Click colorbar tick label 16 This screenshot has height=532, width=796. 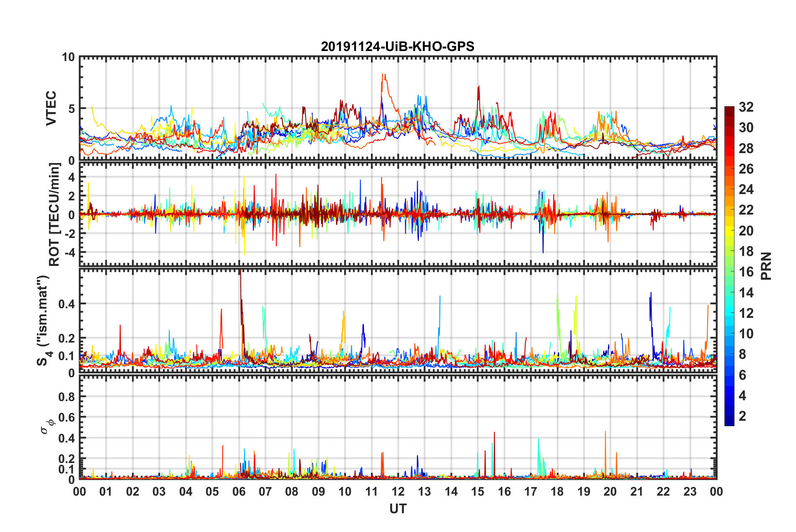pos(746,272)
